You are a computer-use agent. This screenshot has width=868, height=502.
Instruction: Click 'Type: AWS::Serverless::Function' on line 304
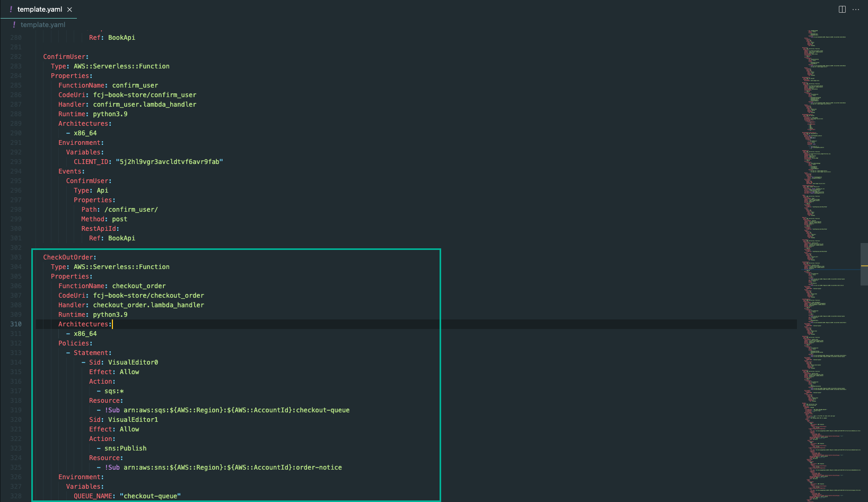[x=110, y=267]
